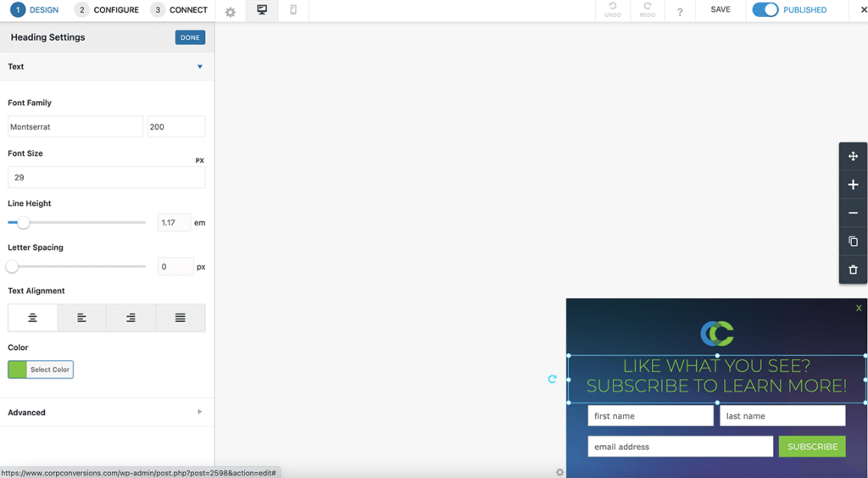
Task: Switch to desktop preview mode
Action: click(x=262, y=10)
